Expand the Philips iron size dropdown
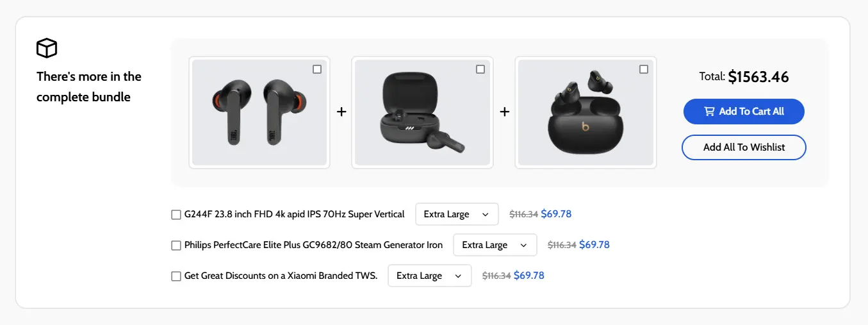868x325 pixels. point(495,245)
